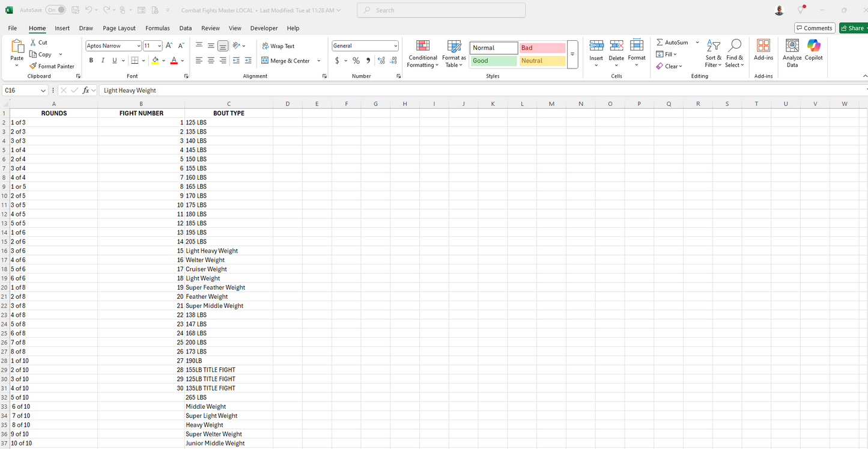Apply italic formatting

[102, 60]
